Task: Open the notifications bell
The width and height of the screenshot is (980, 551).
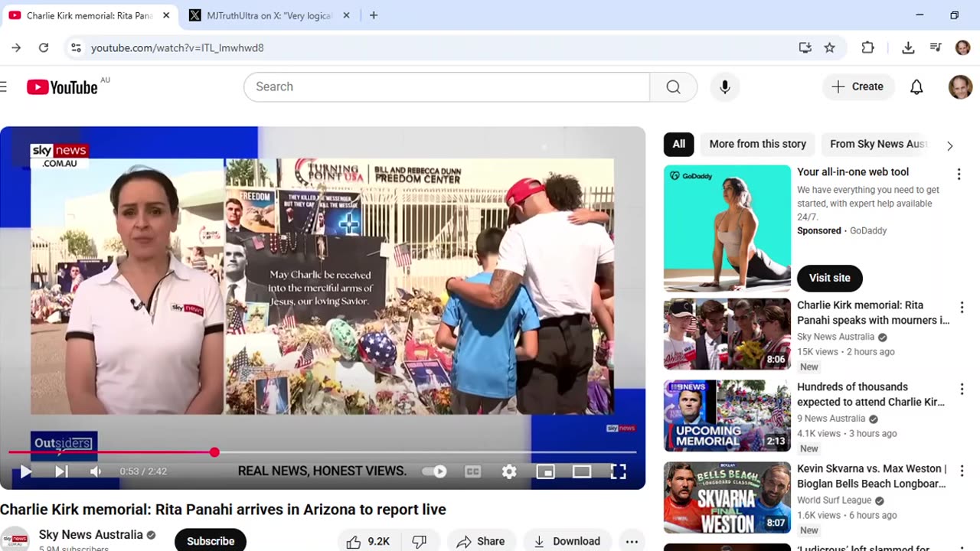Action: [x=916, y=86]
